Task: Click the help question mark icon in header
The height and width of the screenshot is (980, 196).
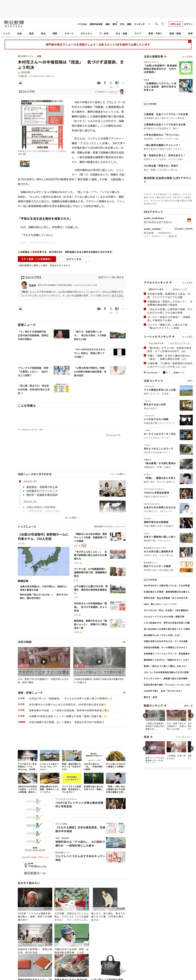Action: (163, 24)
